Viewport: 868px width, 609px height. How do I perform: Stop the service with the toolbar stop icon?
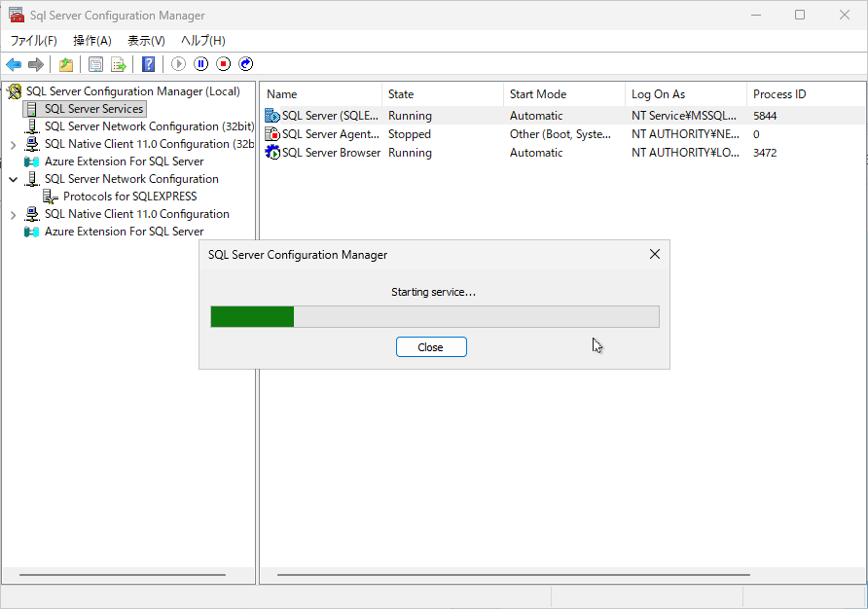224,64
